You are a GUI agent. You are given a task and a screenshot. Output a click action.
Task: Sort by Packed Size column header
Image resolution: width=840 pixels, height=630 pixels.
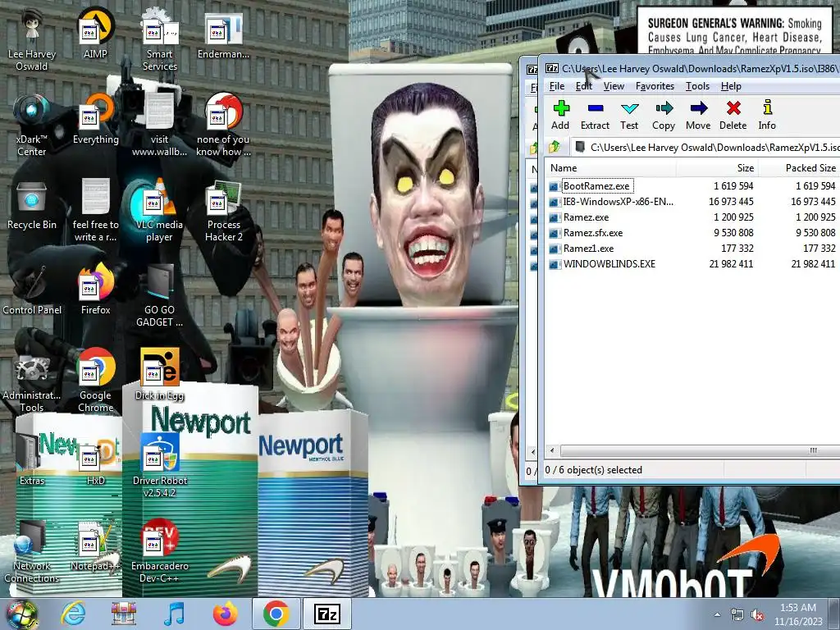pyautogui.click(x=799, y=167)
